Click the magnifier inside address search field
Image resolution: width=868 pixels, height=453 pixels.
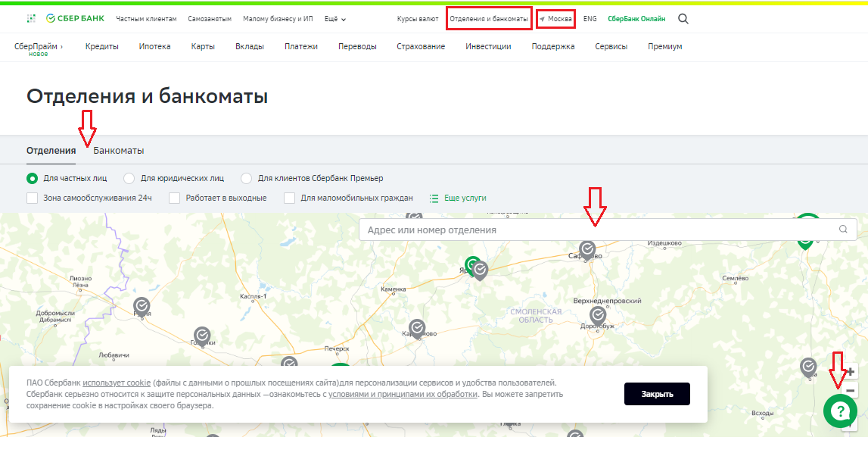[843, 229]
